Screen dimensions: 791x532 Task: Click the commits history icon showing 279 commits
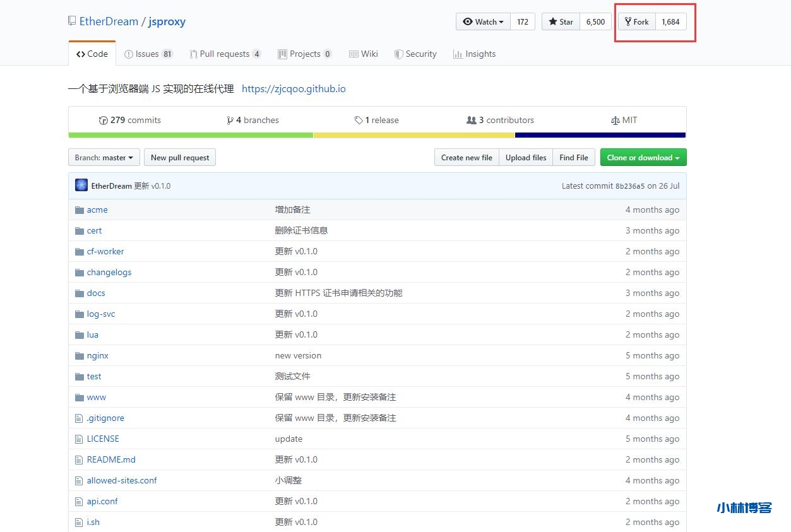103,119
